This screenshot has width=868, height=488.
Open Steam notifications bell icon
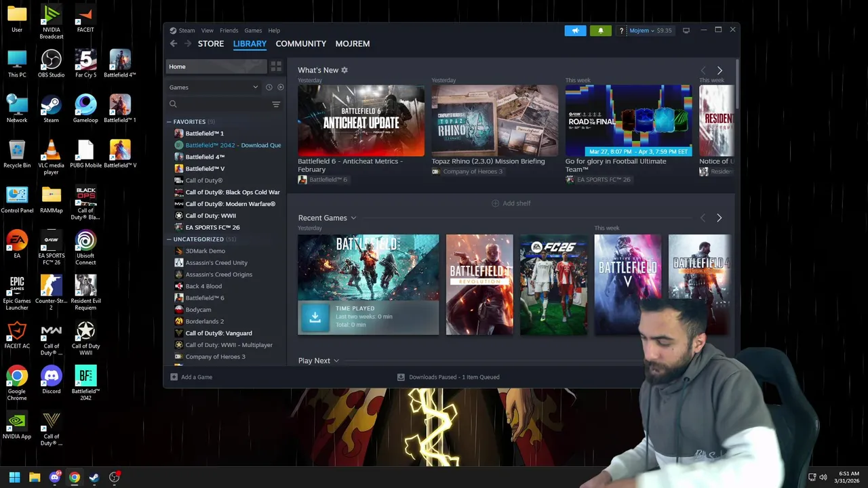click(x=600, y=30)
